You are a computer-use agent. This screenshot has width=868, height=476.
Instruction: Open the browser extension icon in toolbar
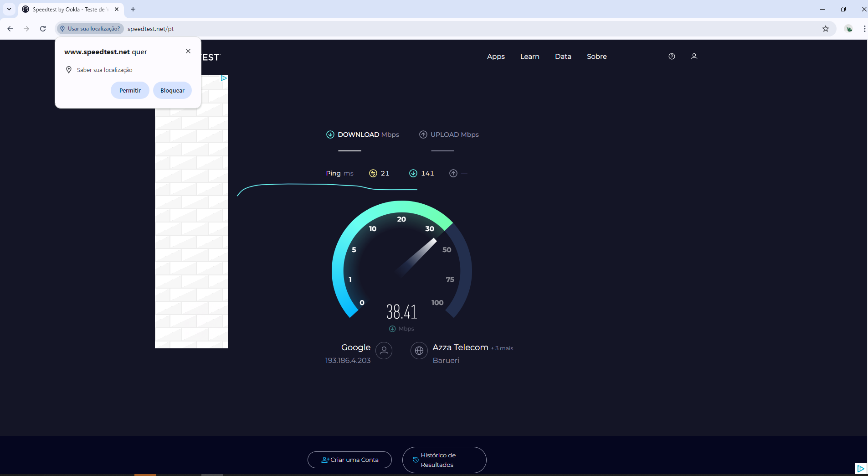849,29
